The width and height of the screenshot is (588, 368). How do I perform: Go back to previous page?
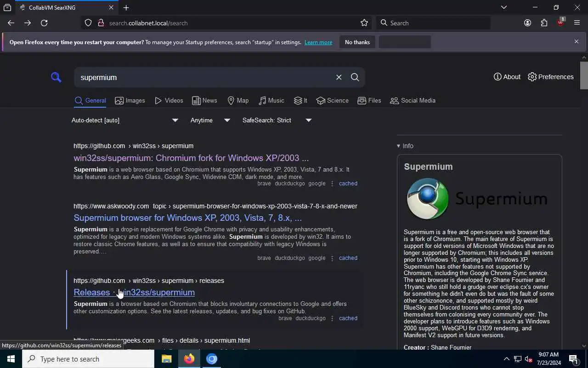pos(11,23)
